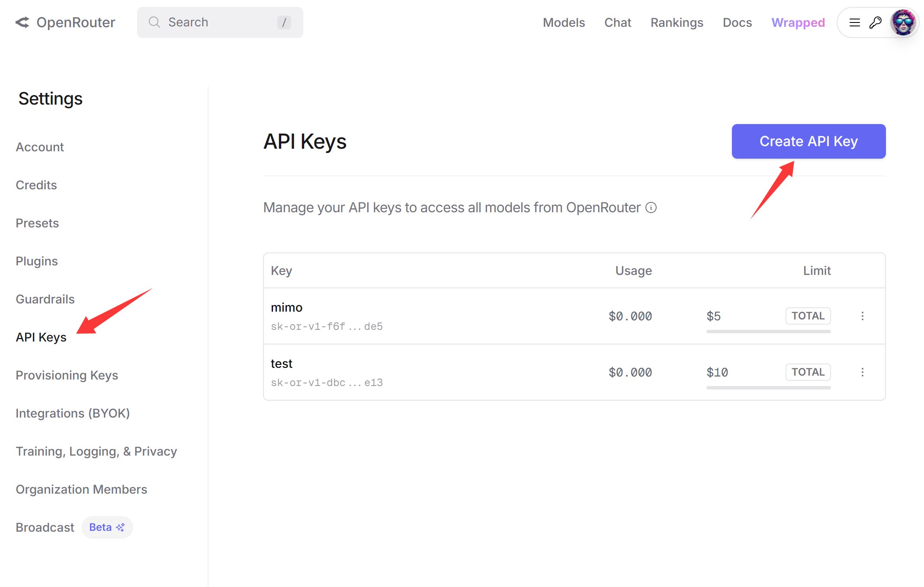
Task: Click the Beta sparkle badge
Action: tap(107, 527)
